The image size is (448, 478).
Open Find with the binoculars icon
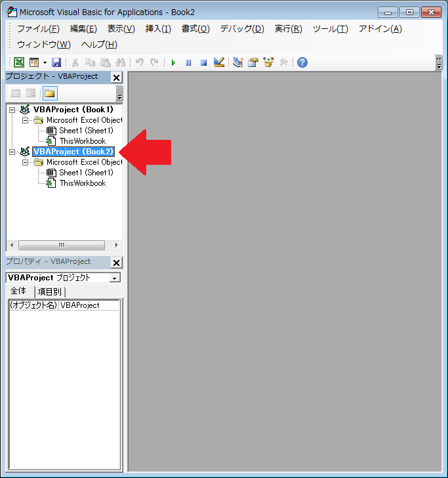coord(120,62)
